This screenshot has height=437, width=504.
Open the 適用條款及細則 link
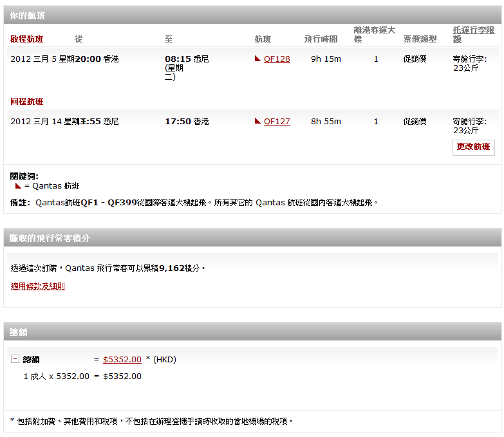point(37,286)
